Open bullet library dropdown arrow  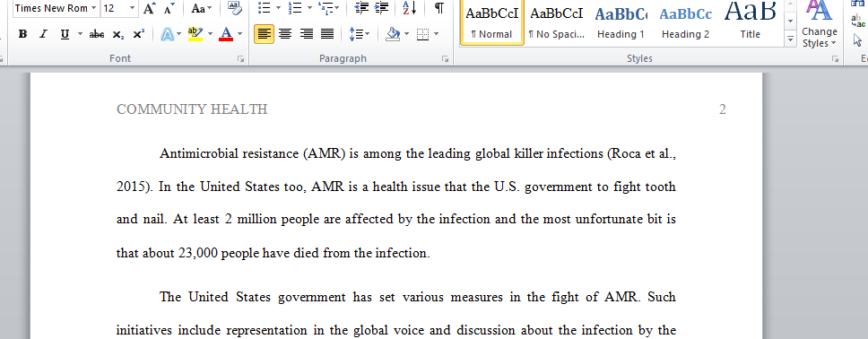pos(278,8)
